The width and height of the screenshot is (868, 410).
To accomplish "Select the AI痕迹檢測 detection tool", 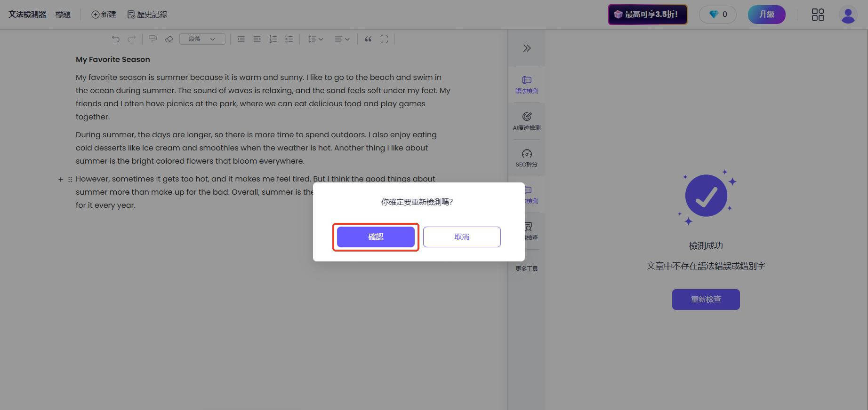I will click(x=527, y=121).
